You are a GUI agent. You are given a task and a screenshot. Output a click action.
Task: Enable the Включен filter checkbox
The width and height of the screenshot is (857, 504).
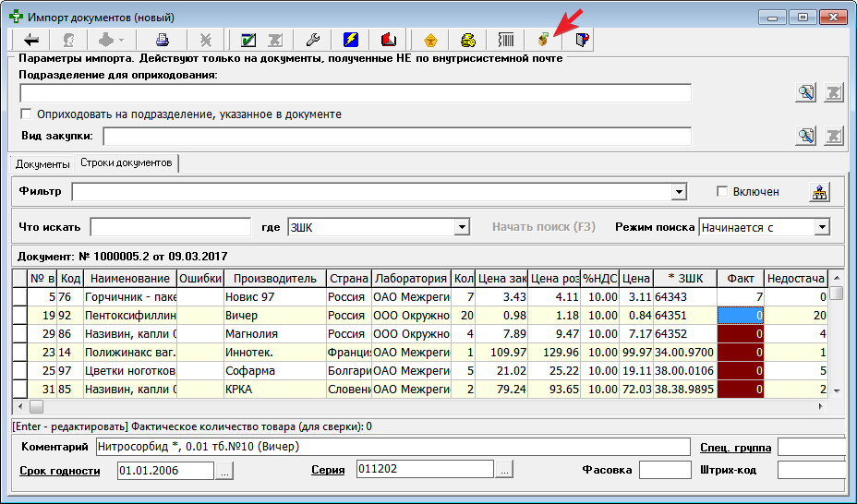tap(723, 192)
